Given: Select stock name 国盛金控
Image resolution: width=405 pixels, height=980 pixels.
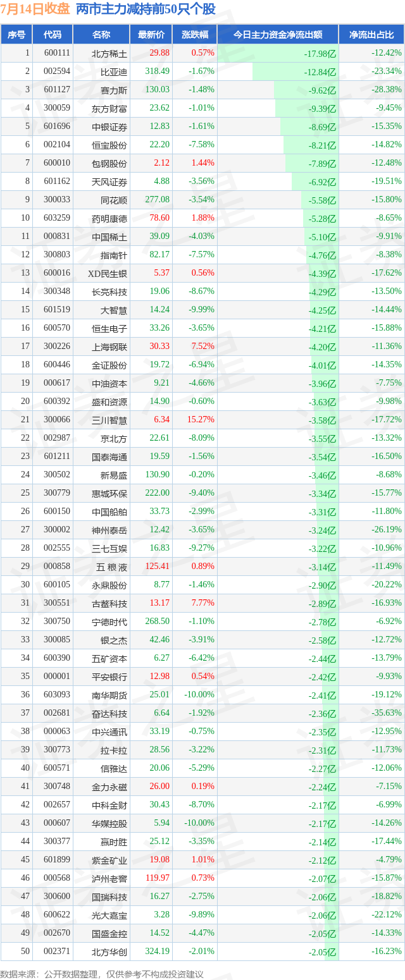Looking at the screenshot, I should tap(109, 933).
